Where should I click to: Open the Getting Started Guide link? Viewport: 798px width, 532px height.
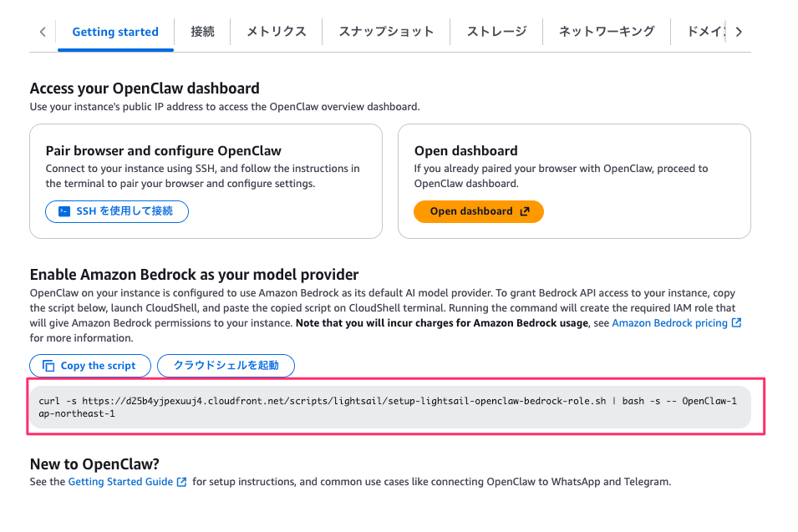coord(122,481)
